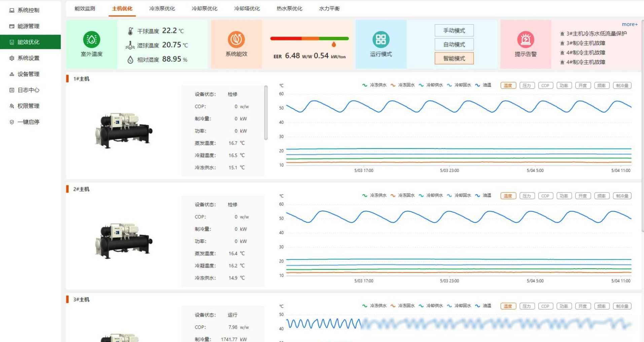644x342 pixels.
Task: Click the 提示告警 alarm icon
Action: (526, 39)
